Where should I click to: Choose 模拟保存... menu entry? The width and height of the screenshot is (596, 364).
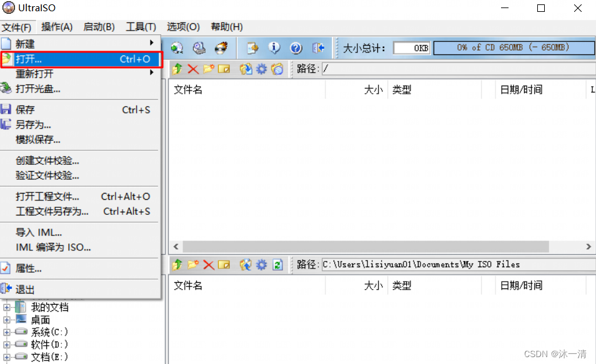[x=80, y=140]
